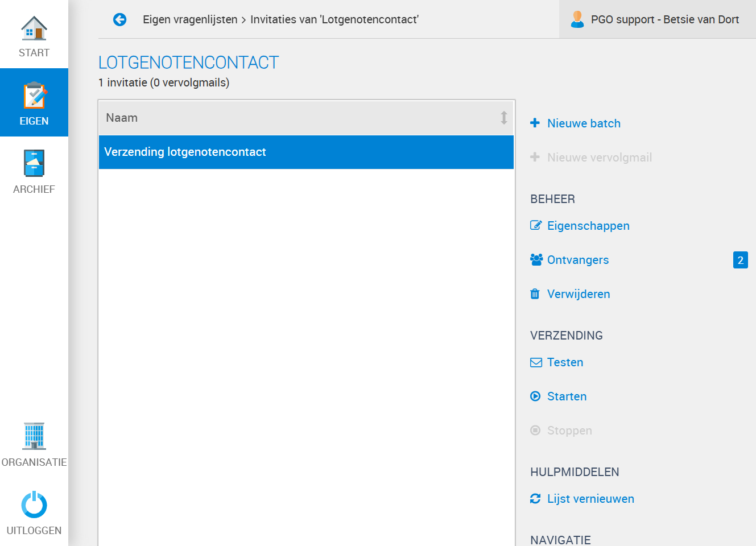The width and height of the screenshot is (756, 546).
Task: Click the trash icon beside Verwijderen
Action: click(535, 293)
